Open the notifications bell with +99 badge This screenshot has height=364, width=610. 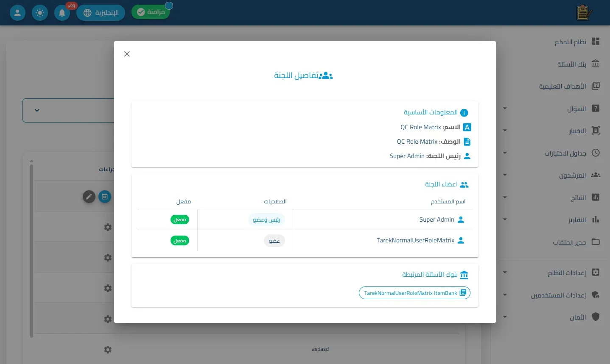click(62, 13)
